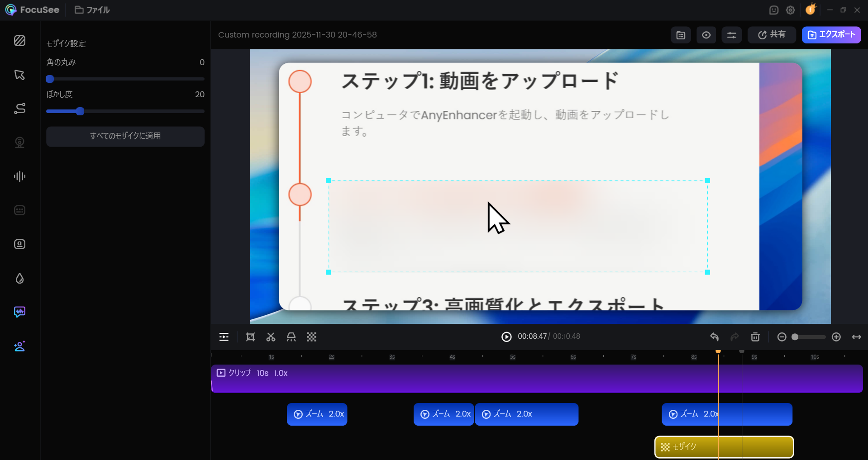Open the cursor settings sidebar icon
Image resolution: width=868 pixels, height=460 pixels.
point(19,75)
